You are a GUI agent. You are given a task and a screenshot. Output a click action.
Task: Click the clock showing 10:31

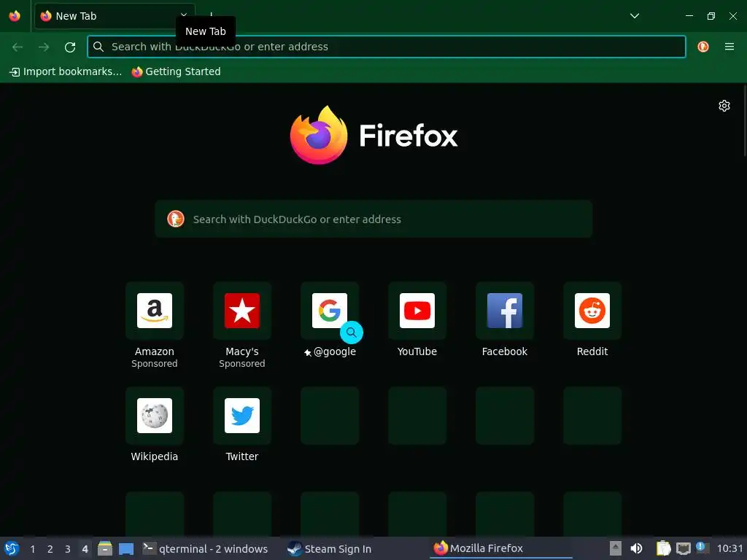(x=729, y=548)
